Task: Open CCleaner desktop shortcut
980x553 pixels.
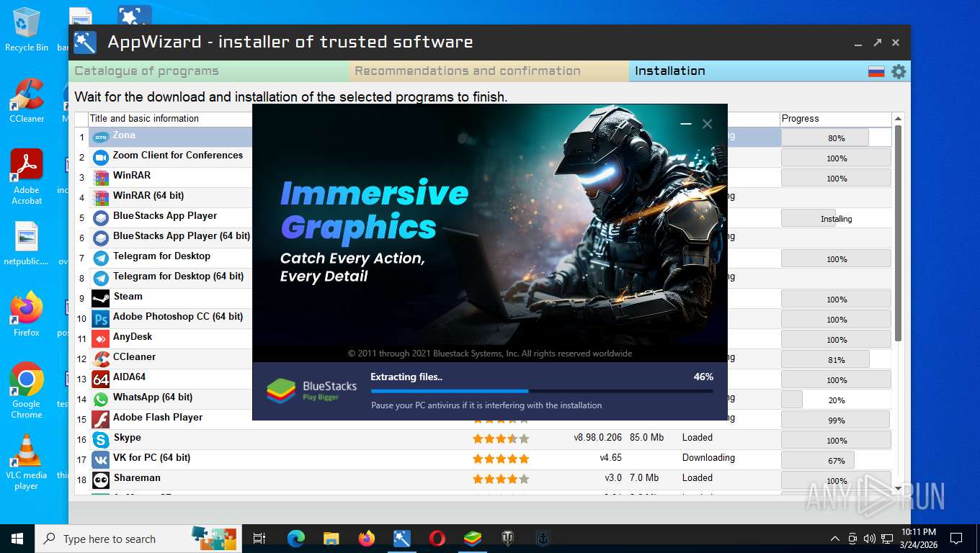Action: click(x=27, y=101)
